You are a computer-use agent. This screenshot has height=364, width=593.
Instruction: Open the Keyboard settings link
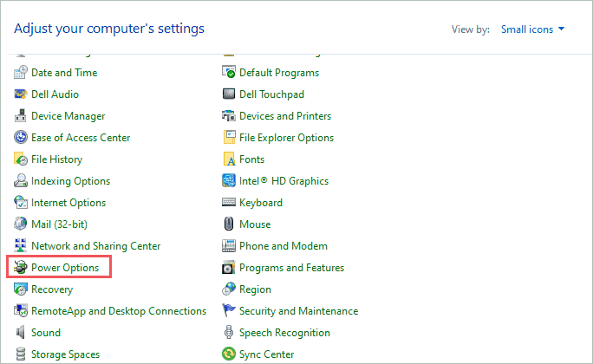click(261, 203)
